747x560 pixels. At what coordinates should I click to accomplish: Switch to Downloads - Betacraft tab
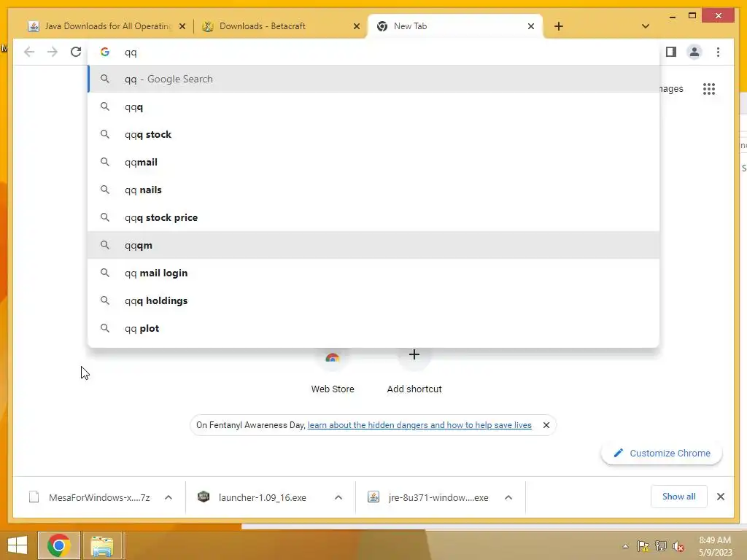(280, 26)
